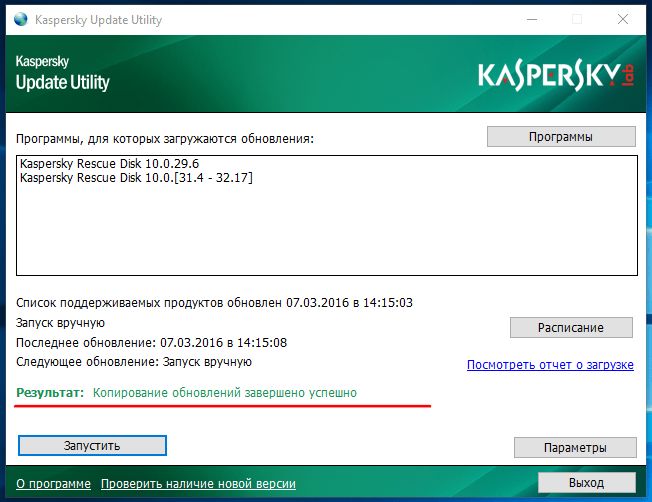The height and width of the screenshot is (502, 652).
Task: Click the Выход exit button
Action: point(586,483)
